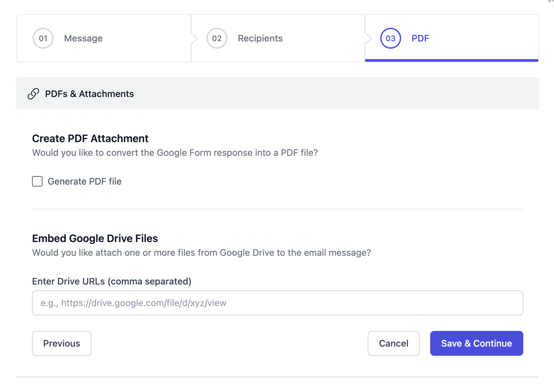Click the 02 step number circle
This screenshot has width=554, height=392.
pyautogui.click(x=216, y=38)
